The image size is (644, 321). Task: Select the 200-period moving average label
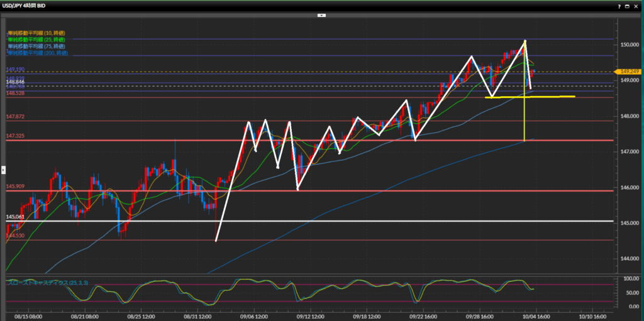37,53
